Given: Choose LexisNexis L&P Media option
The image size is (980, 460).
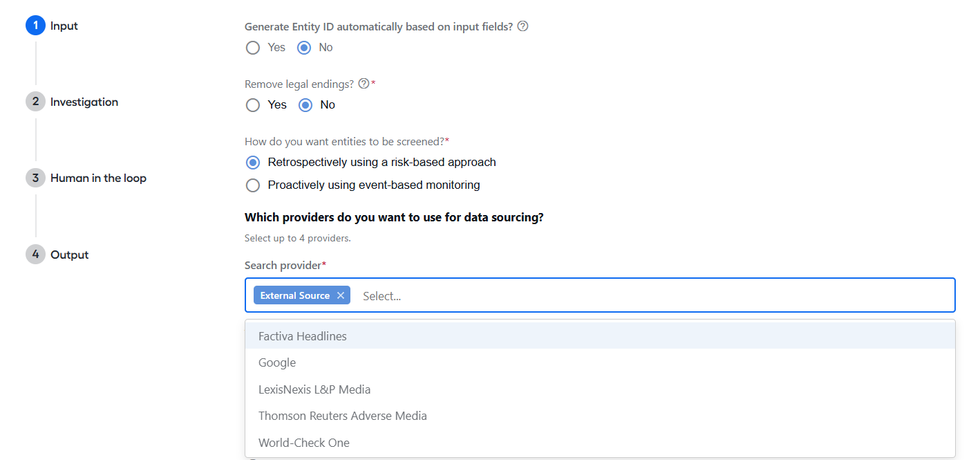Looking at the screenshot, I should (x=600, y=389).
